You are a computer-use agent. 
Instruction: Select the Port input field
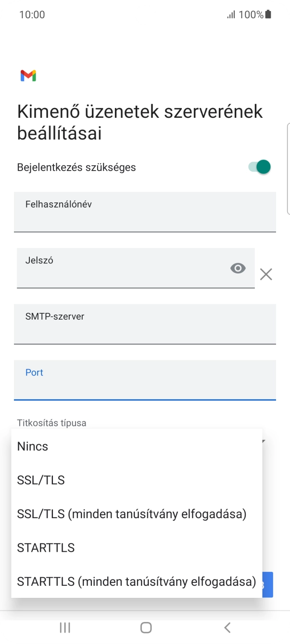click(x=144, y=380)
